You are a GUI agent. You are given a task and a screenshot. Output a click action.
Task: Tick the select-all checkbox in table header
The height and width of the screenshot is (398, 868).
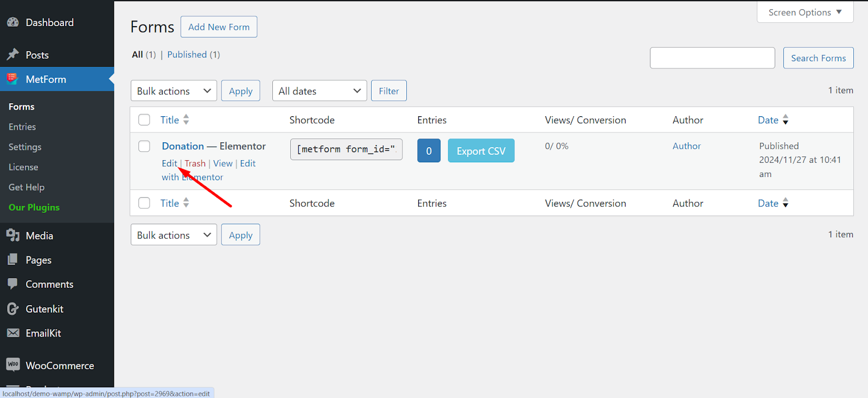point(144,120)
